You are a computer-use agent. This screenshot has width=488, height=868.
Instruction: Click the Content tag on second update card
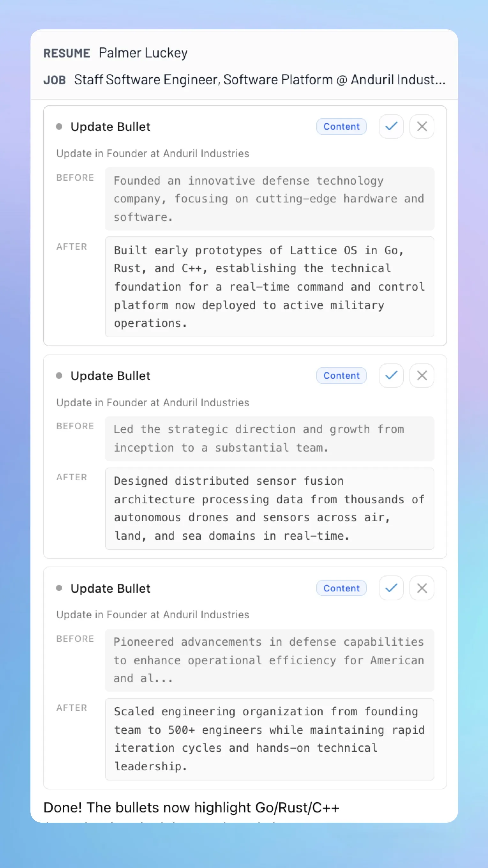coord(341,375)
